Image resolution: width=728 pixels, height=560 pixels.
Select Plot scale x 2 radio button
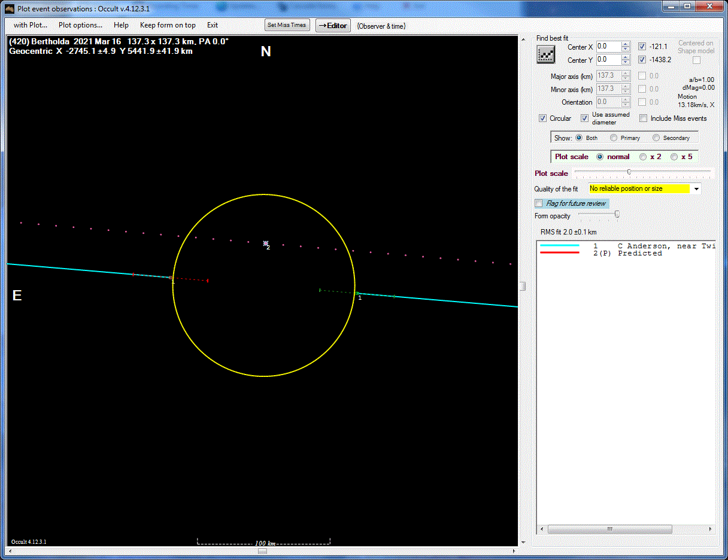click(x=643, y=157)
